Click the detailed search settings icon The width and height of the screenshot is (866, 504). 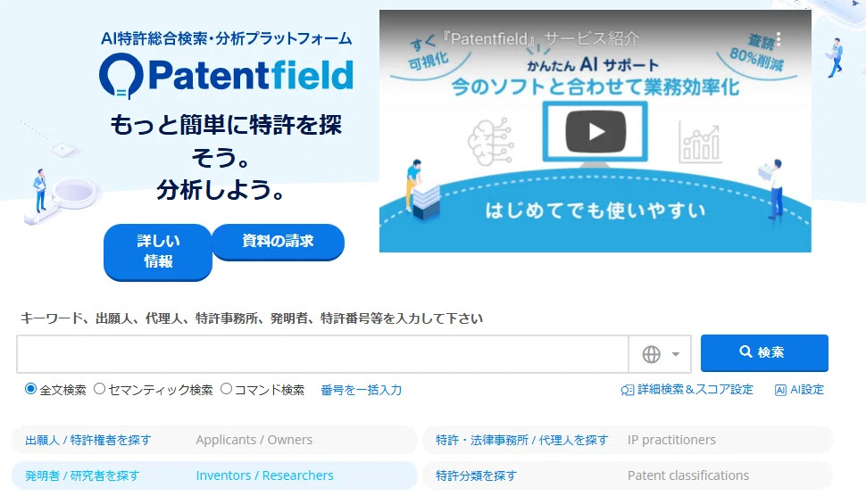click(628, 391)
